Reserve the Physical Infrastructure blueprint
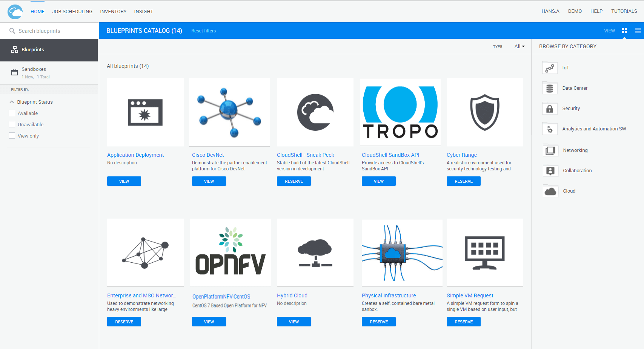This screenshot has width=644, height=349. click(379, 322)
